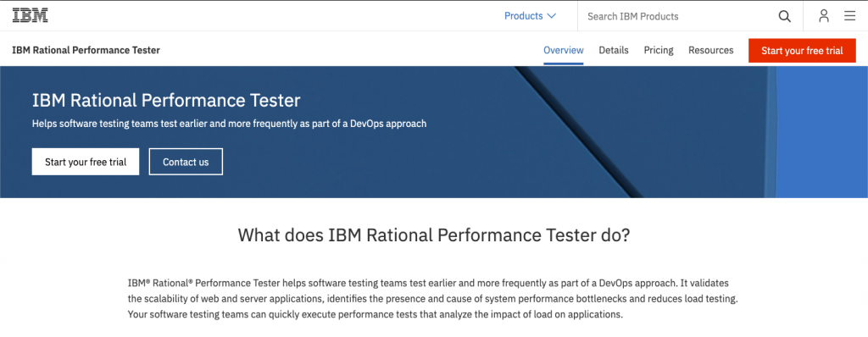
Task: Click the Contact us button
Action: [186, 162]
